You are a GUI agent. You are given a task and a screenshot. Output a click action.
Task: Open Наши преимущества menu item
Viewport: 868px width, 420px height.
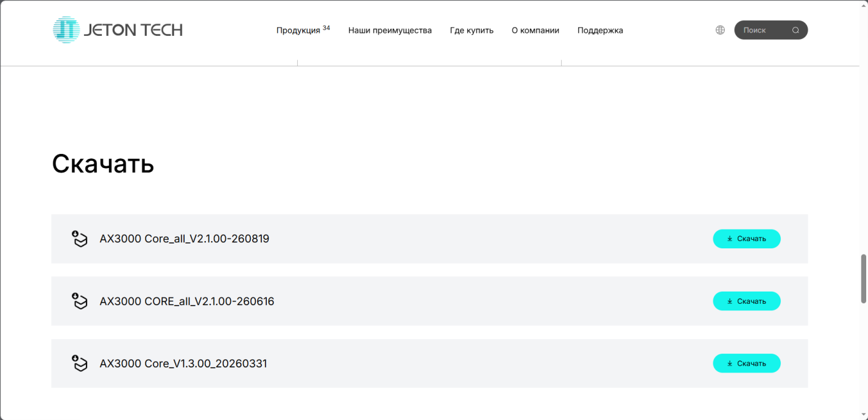(390, 30)
